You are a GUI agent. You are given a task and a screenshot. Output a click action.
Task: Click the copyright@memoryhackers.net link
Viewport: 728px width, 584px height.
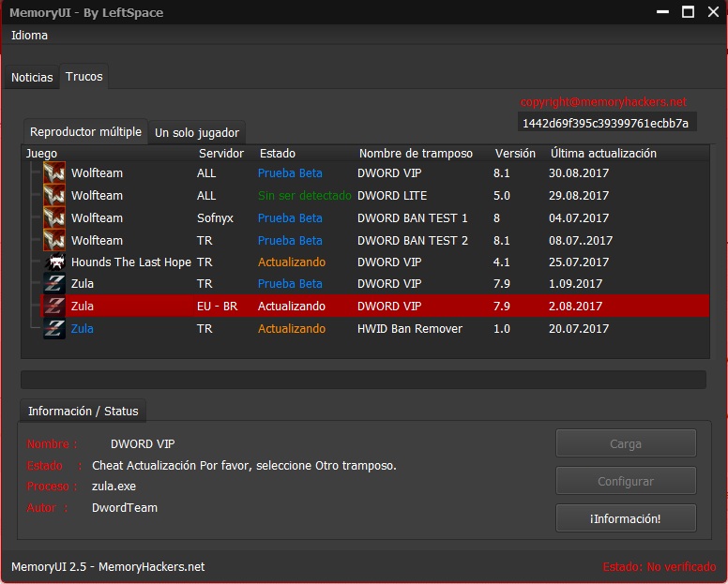point(603,101)
